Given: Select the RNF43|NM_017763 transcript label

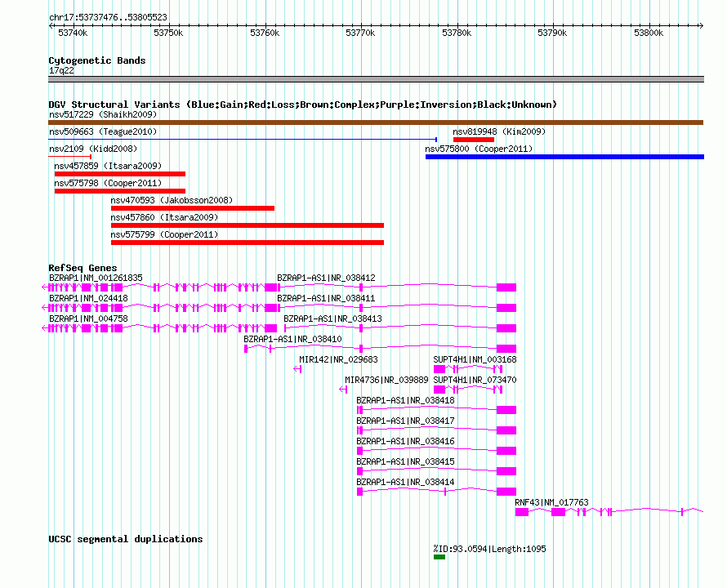Looking at the screenshot, I should click(551, 502).
